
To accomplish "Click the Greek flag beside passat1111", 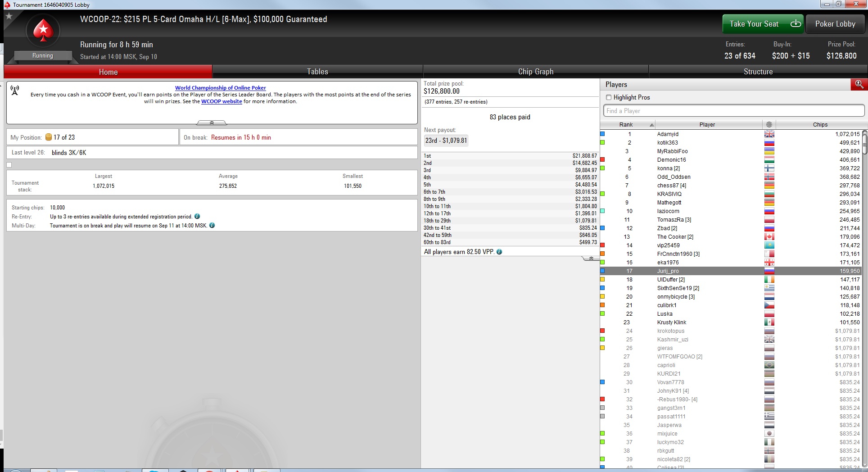I will point(769,417).
